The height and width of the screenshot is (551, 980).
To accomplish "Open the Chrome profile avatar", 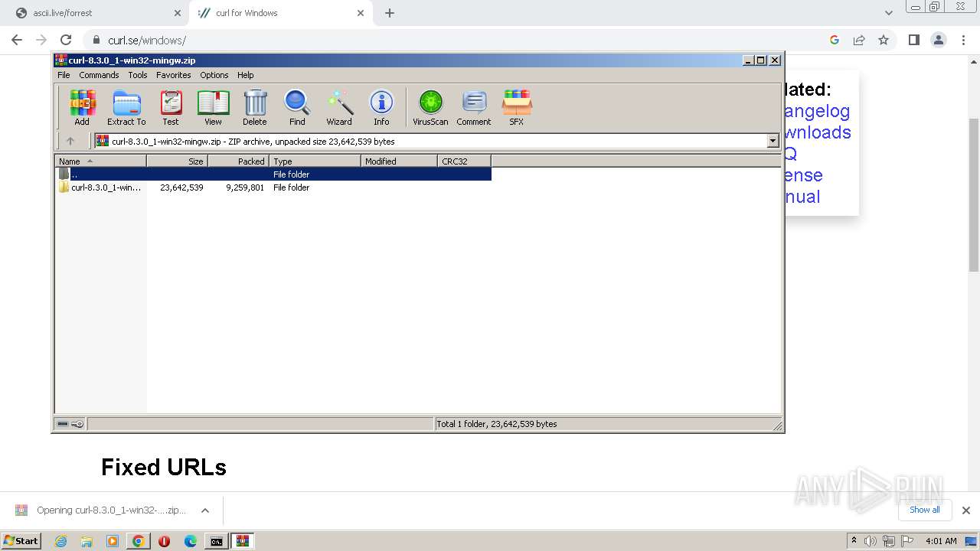I will coord(938,40).
